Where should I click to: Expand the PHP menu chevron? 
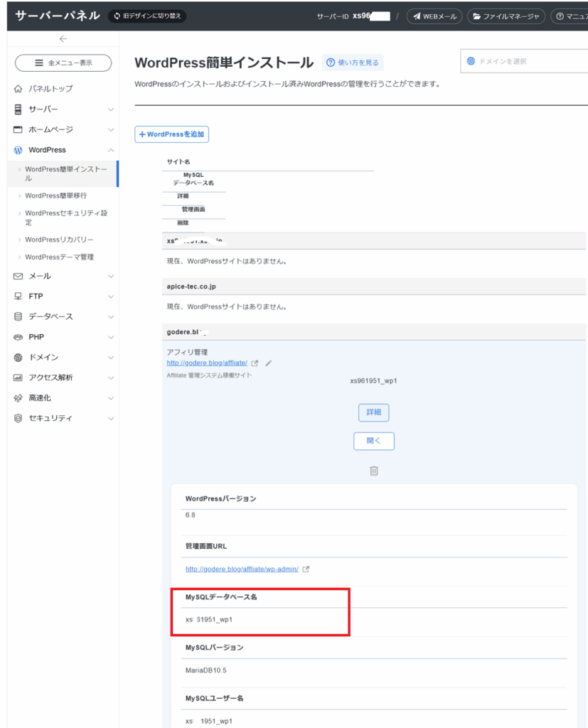pos(111,337)
